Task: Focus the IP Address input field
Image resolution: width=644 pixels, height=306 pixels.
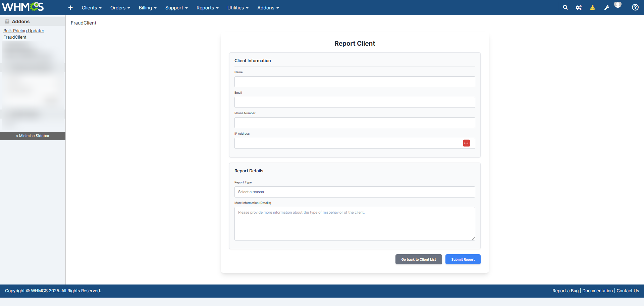Action: [355, 143]
